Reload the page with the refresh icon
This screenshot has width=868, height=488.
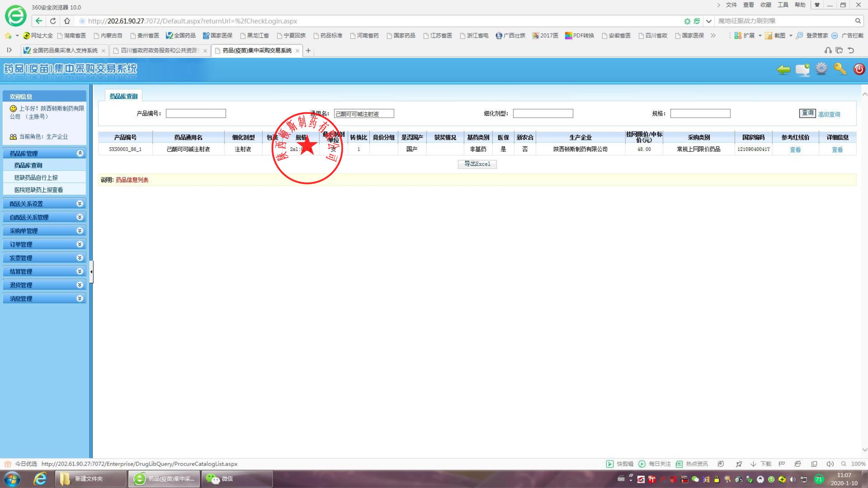[x=53, y=21]
